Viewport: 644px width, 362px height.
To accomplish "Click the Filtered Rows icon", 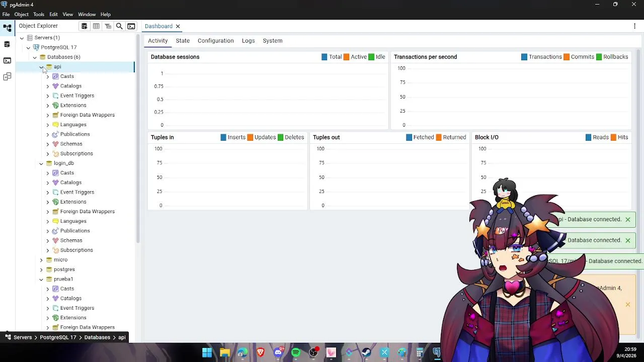I will [108, 26].
